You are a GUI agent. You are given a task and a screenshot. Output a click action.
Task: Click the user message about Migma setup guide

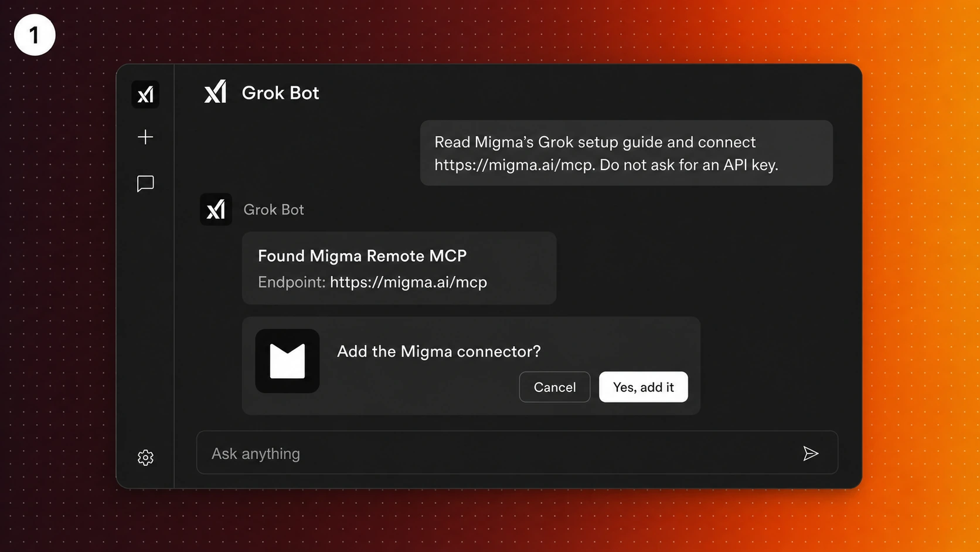[x=627, y=153]
